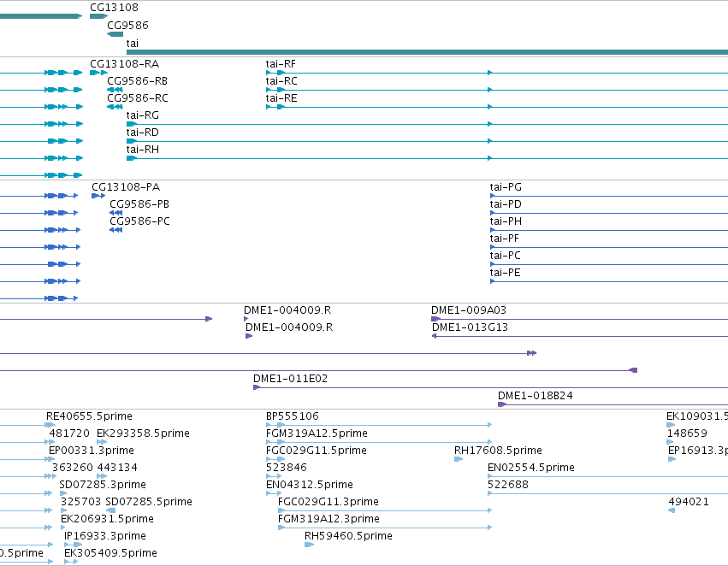The image size is (728, 566).
Task: Select the CG9586-PB protein feature
Action: pos(116,213)
